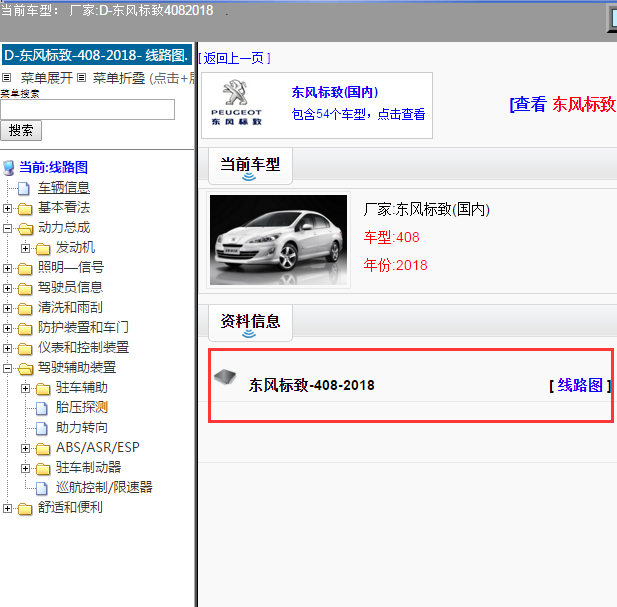Click the 菜单展开 label text
Image resolution: width=617 pixels, height=607 pixels.
pyautogui.click(x=47, y=78)
